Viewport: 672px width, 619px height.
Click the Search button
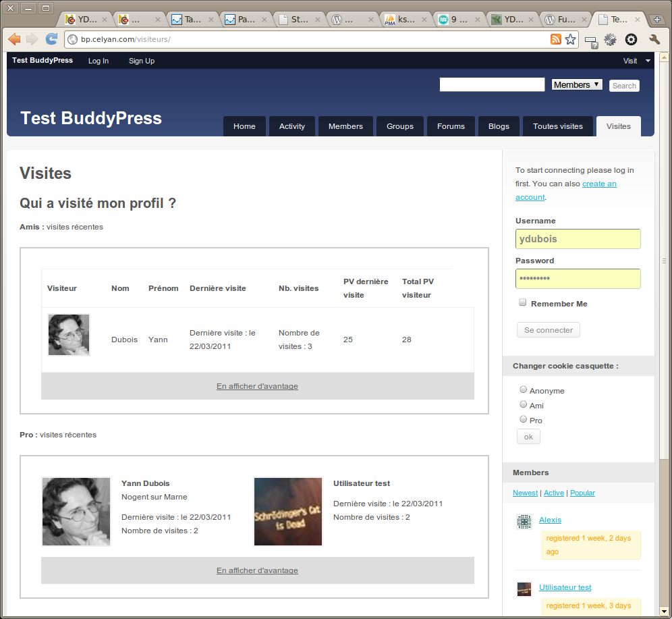click(624, 86)
